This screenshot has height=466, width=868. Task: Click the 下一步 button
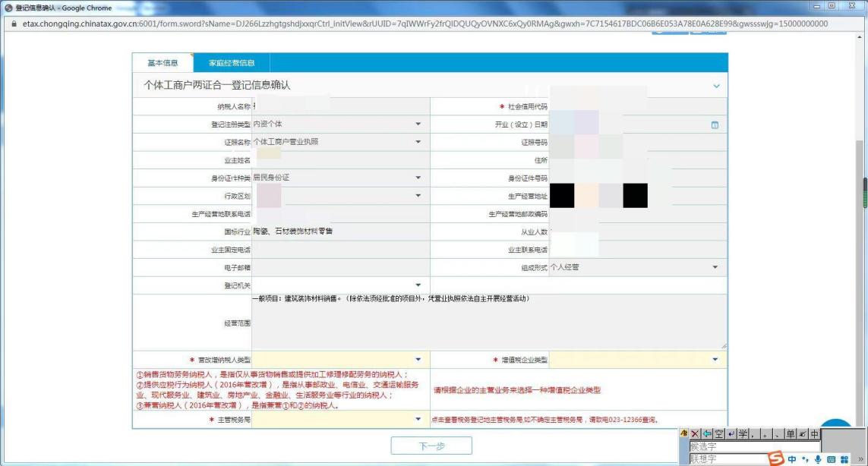tap(431, 446)
